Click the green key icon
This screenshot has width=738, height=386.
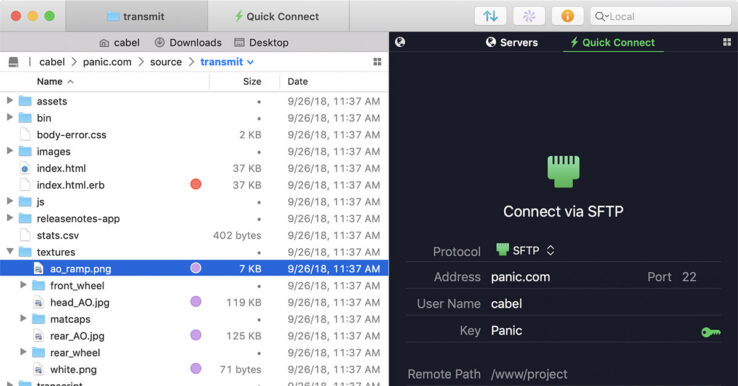pos(711,332)
